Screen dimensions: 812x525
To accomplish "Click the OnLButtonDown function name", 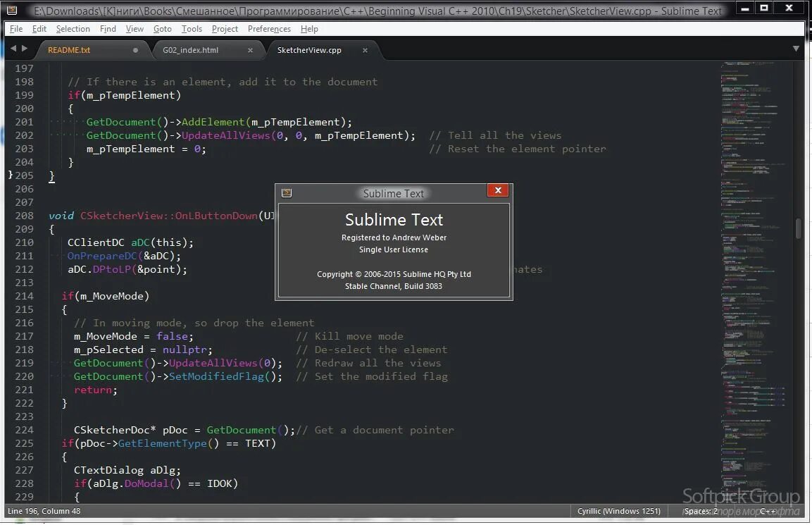I will click(216, 216).
